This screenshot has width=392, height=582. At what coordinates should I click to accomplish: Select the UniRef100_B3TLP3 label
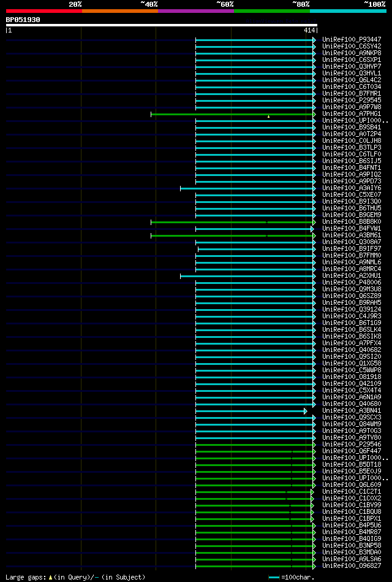[x=352, y=147]
